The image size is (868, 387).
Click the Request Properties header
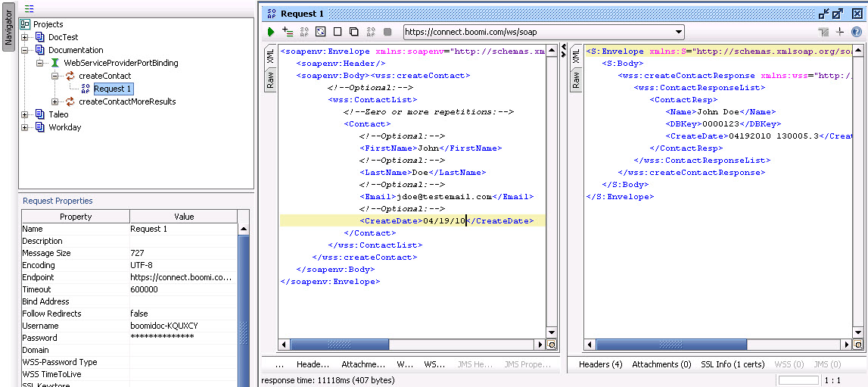[58, 201]
